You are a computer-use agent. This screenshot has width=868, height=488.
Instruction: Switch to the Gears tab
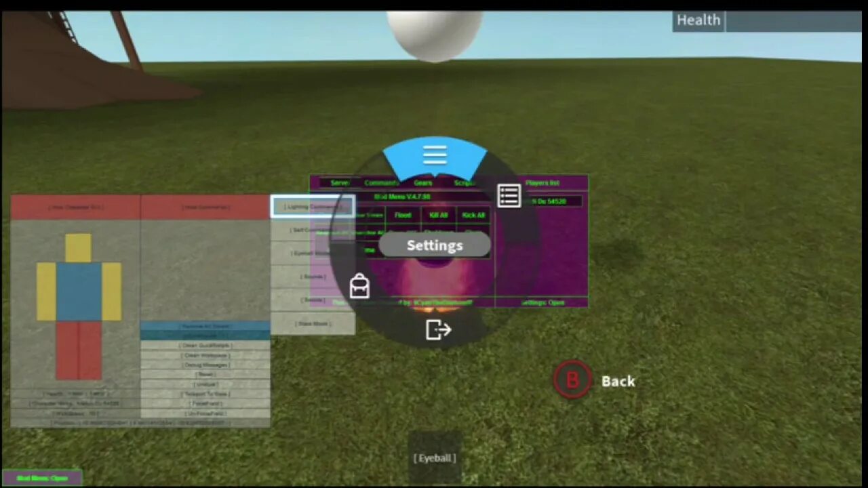click(423, 183)
